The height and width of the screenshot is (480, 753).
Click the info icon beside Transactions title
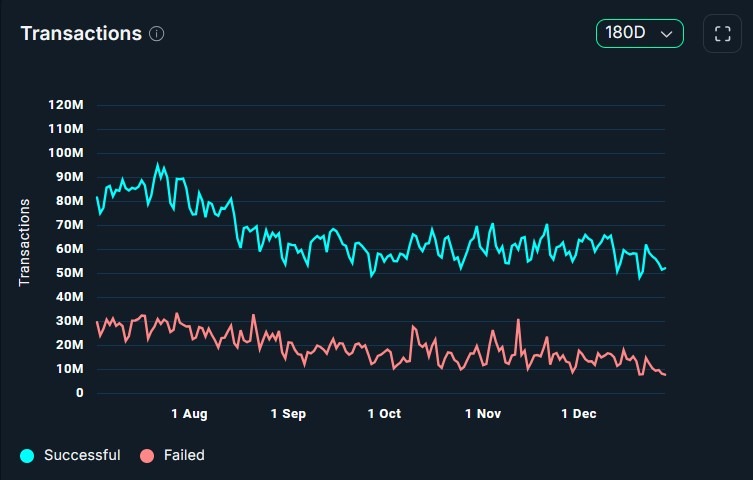[157, 33]
